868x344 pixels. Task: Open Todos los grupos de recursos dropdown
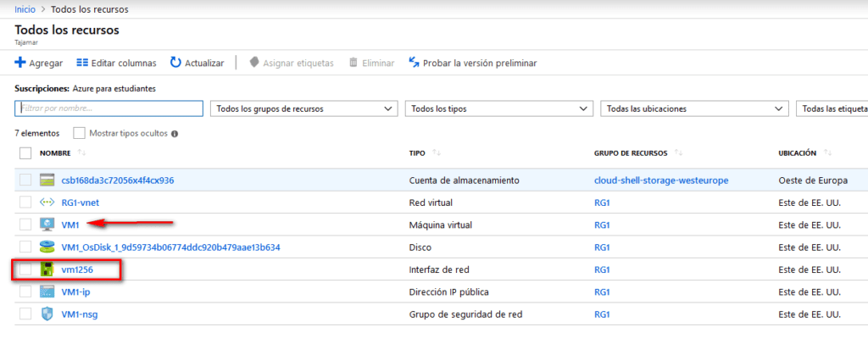[304, 109]
